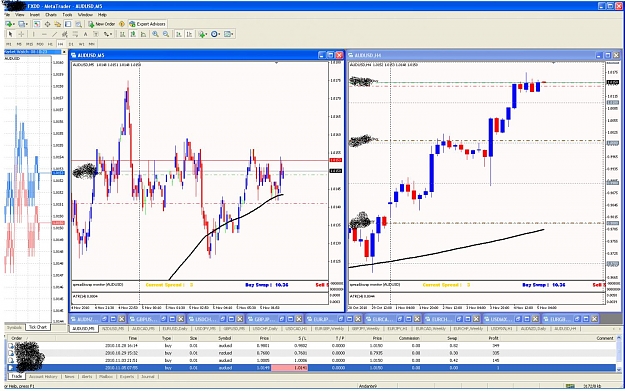Click the Expert Advisors button
The image size is (625, 391).
[147, 24]
